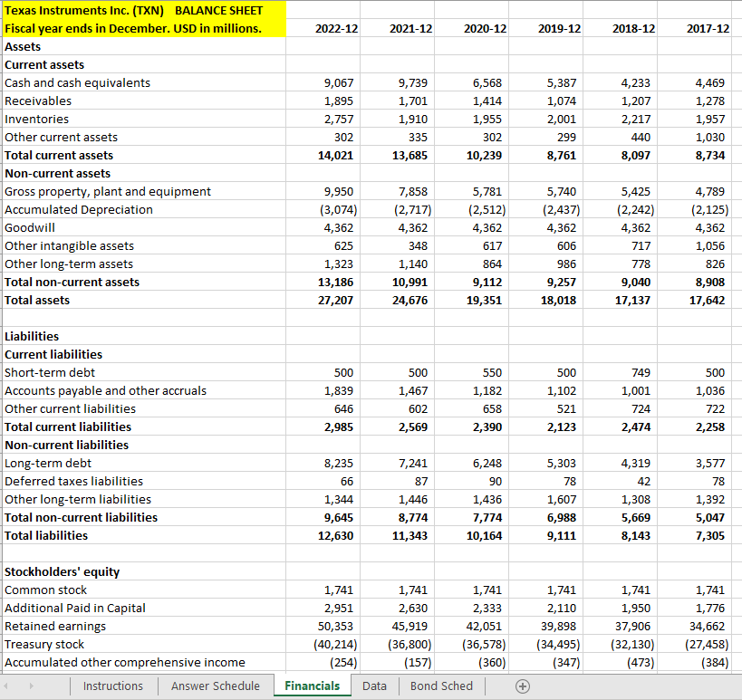Click Long-term debt value under 2018-12
This screenshot has height=700, width=742.
(632, 463)
